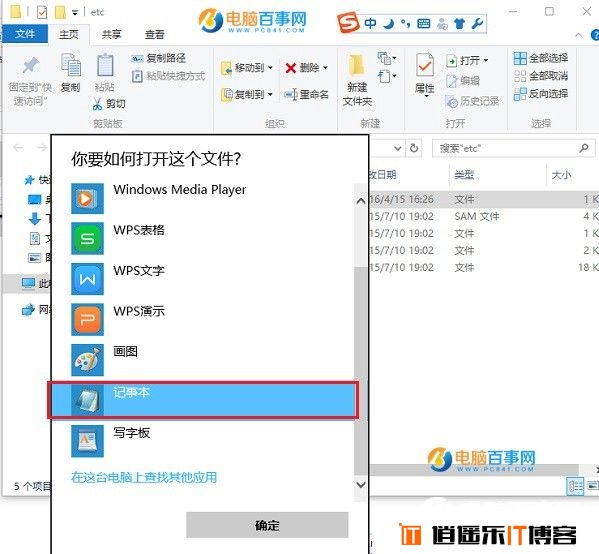Create a 新建文件夹 new folder

357,80
